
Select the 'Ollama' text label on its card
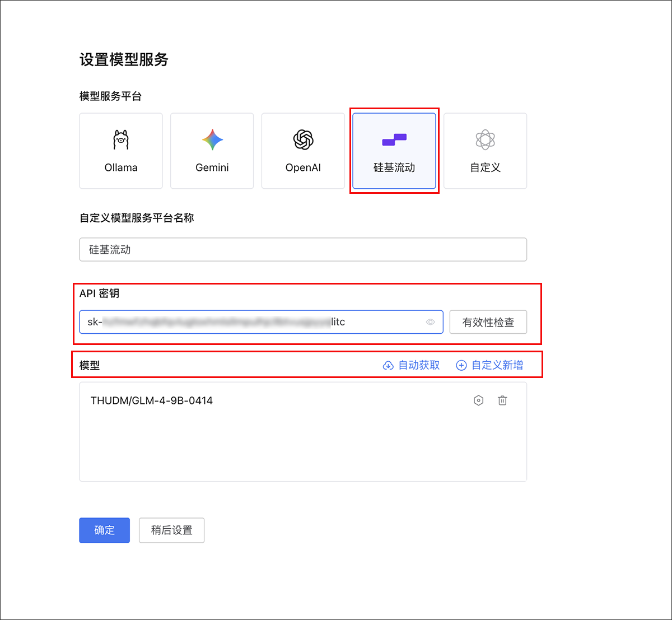coord(121,167)
